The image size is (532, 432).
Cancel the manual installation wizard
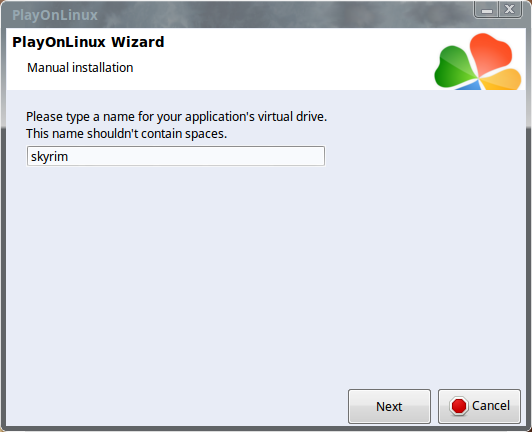coord(479,406)
